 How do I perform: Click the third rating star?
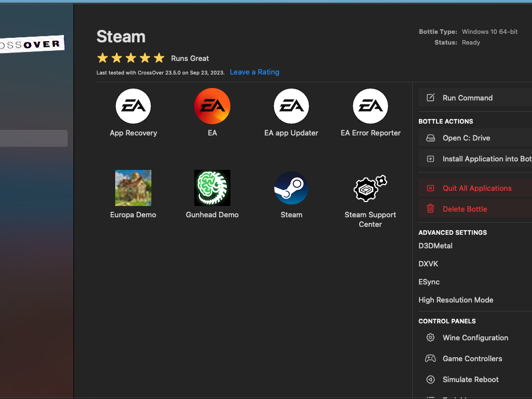click(x=130, y=58)
